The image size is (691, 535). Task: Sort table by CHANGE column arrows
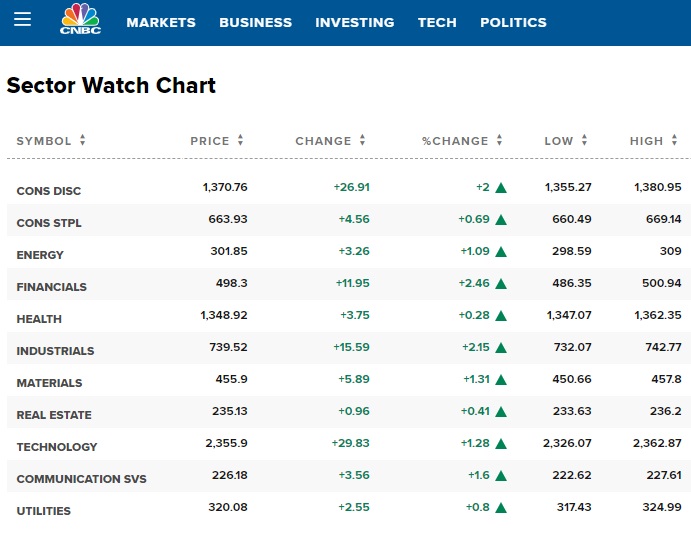[x=362, y=140]
